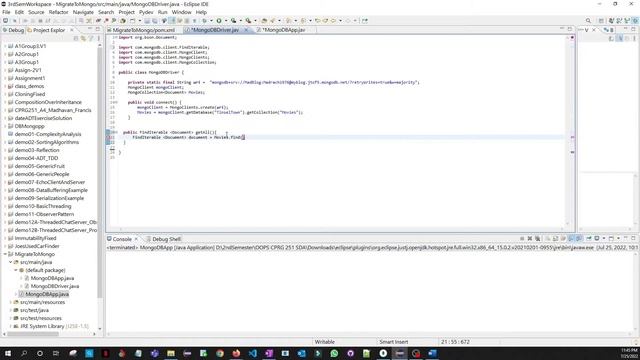Image resolution: width=640 pixels, height=360 pixels.
Task: Toggle console Word Wrap
Action: tap(563, 238)
